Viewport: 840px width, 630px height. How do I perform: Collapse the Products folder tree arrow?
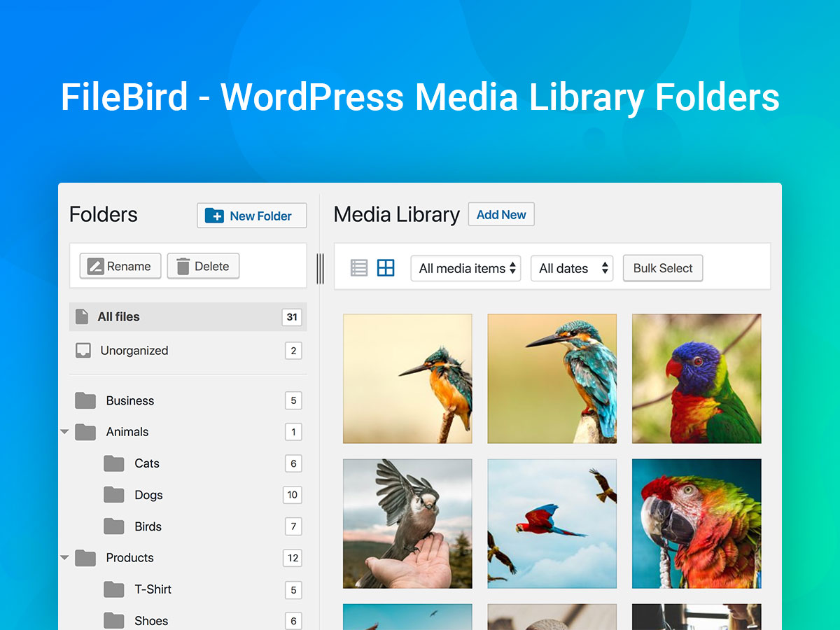64,558
